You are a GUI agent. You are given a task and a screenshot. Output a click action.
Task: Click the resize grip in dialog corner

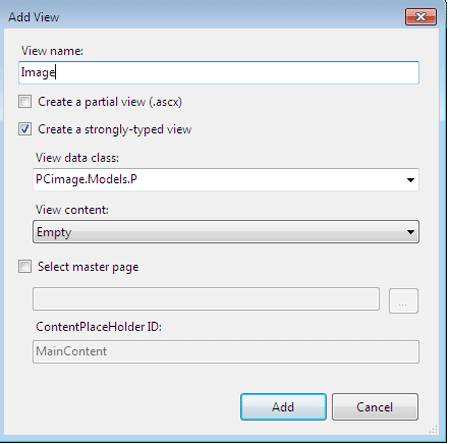click(x=433, y=430)
